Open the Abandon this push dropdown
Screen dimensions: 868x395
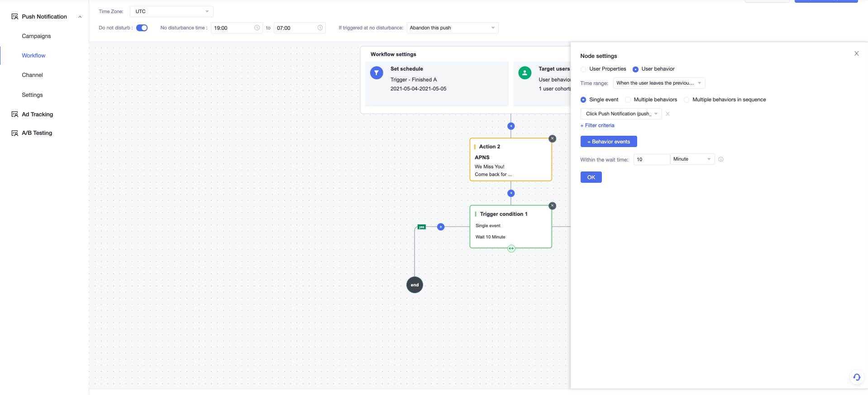[x=453, y=28]
